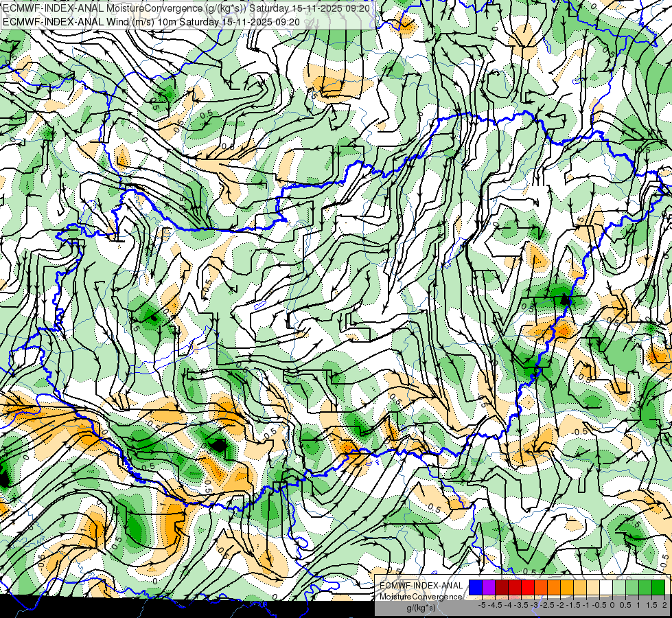The image size is (672, 618).
Task: Click the bright red swatch spanning -3 to -2.5
Action: (x=528, y=588)
